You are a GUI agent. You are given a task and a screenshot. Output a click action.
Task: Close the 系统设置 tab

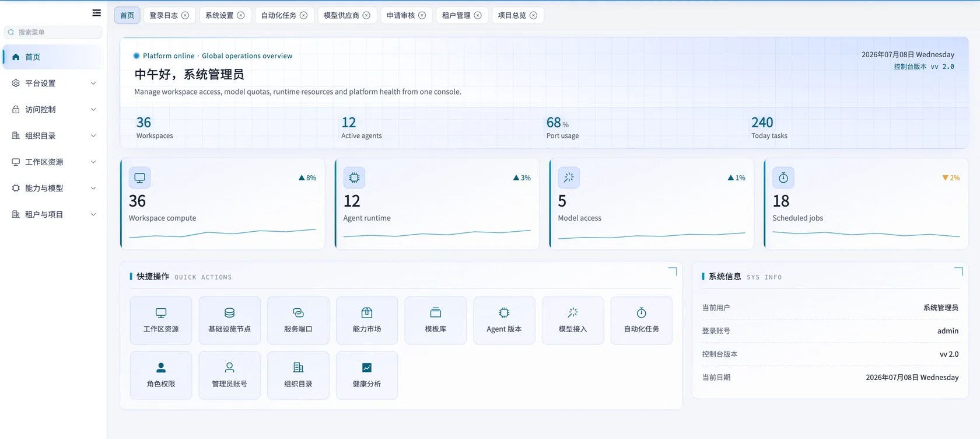[x=241, y=16]
